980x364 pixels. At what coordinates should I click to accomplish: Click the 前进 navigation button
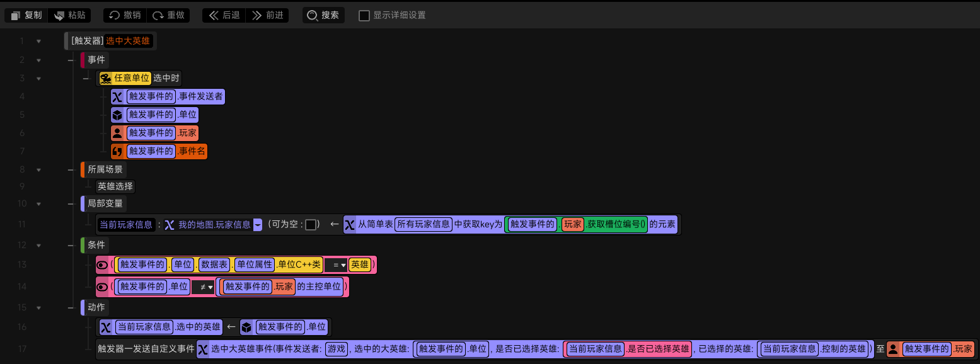(x=267, y=15)
